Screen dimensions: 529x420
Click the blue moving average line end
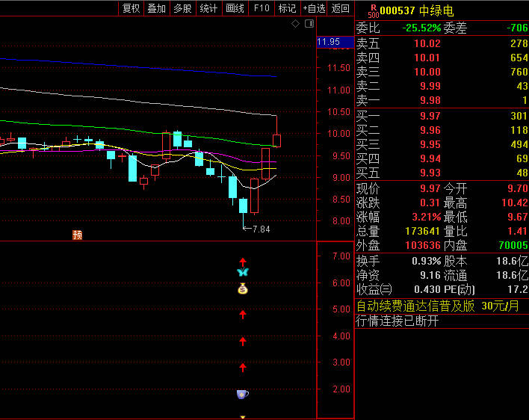coord(275,76)
